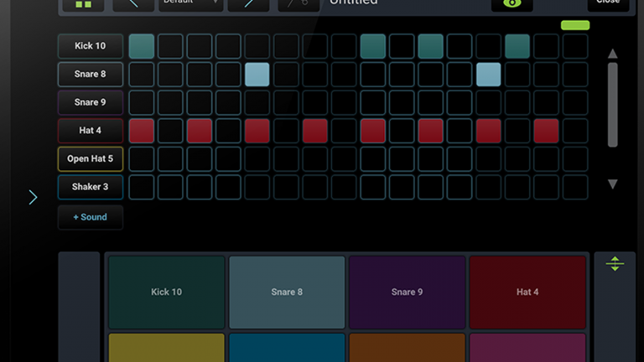The width and height of the screenshot is (644, 362).
Task: Tap the Snare 9 purple pad
Action: 407,292
